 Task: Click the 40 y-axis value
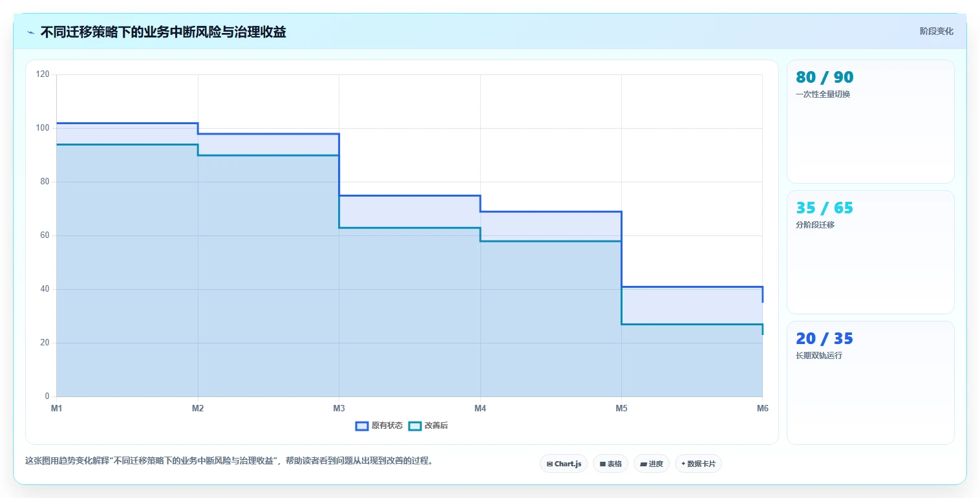pyautogui.click(x=45, y=289)
